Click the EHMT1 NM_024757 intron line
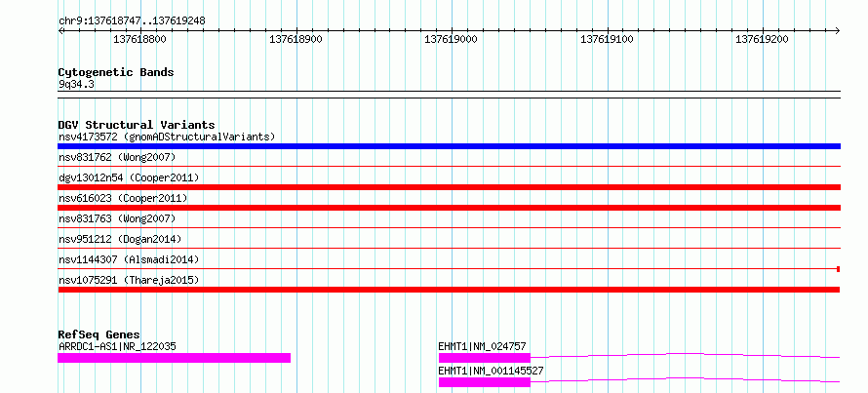The image size is (868, 393). coord(686,355)
